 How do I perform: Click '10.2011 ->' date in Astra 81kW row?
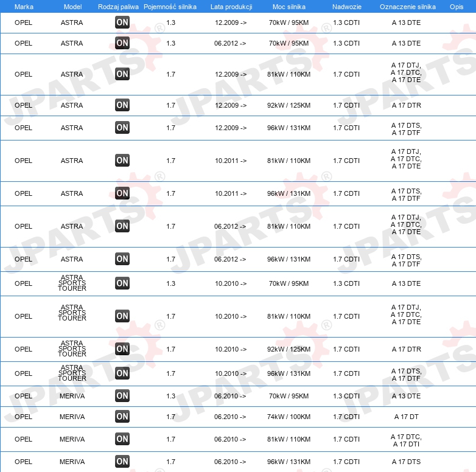(231, 161)
